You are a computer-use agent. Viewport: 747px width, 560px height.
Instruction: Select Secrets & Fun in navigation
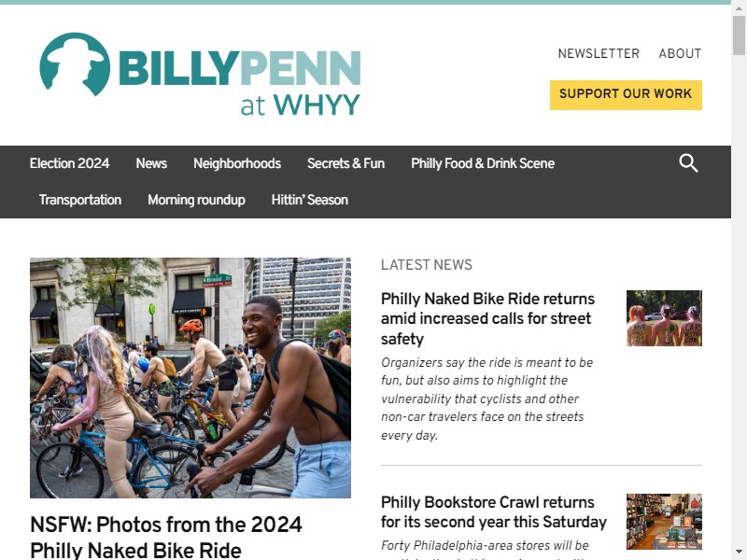click(345, 163)
